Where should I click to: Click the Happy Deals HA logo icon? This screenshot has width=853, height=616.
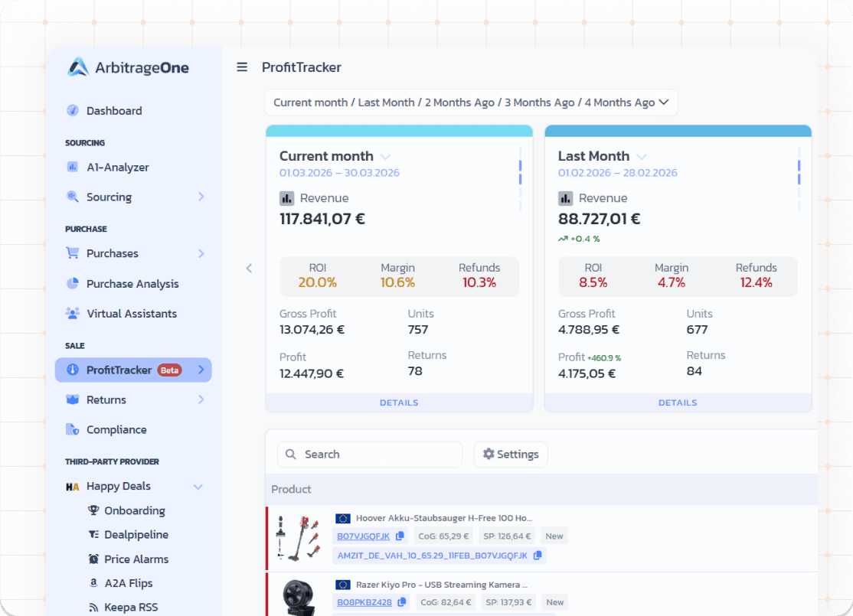click(x=72, y=487)
